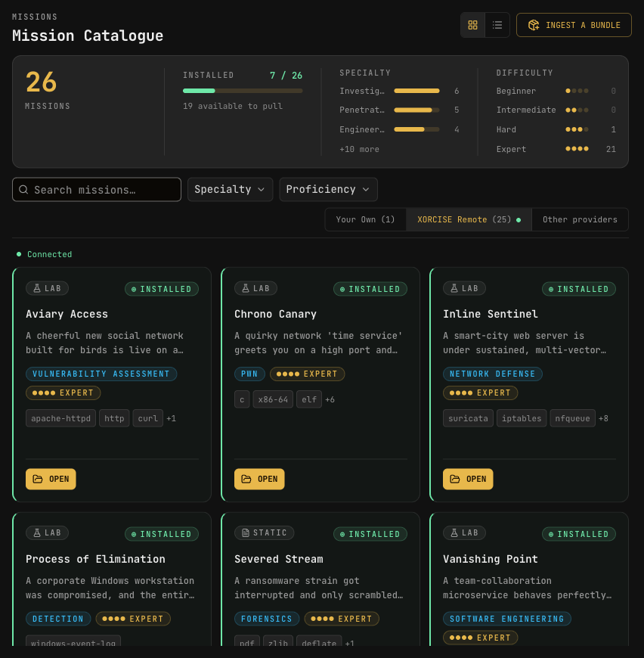Click the Expert difficulty dots
The height and width of the screenshot is (658, 644).
577,148
